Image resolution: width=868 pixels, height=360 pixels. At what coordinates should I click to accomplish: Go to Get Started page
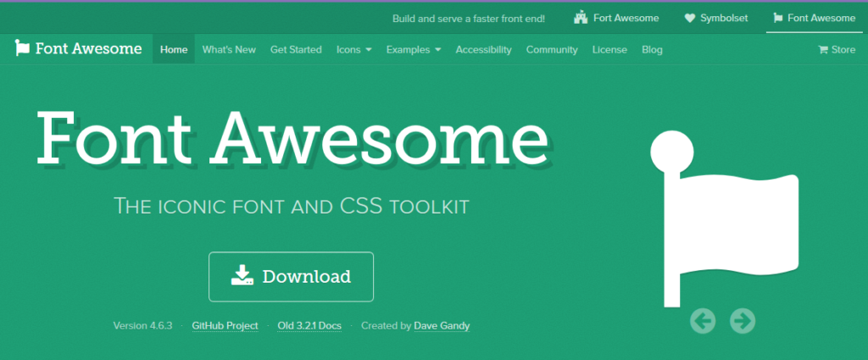[296, 50]
